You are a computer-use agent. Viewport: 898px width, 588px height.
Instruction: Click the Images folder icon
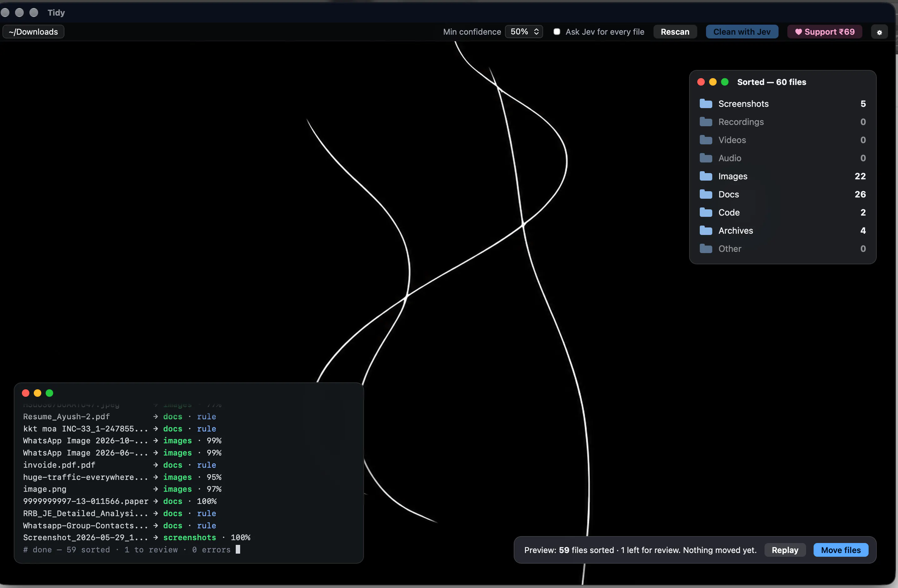[x=706, y=176]
